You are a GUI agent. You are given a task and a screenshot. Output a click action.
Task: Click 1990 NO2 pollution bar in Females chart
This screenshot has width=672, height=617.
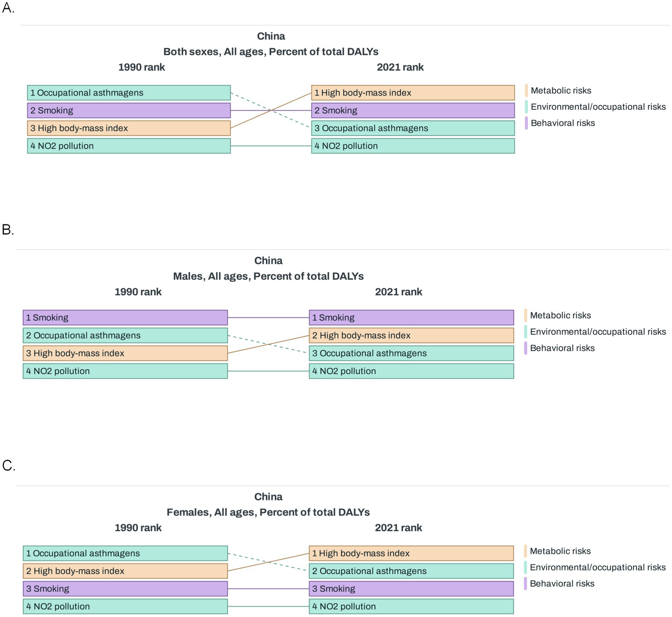pyautogui.click(x=125, y=606)
